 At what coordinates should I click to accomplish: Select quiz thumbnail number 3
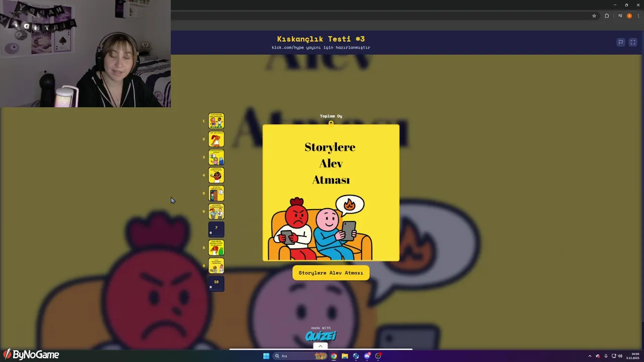pos(216,157)
